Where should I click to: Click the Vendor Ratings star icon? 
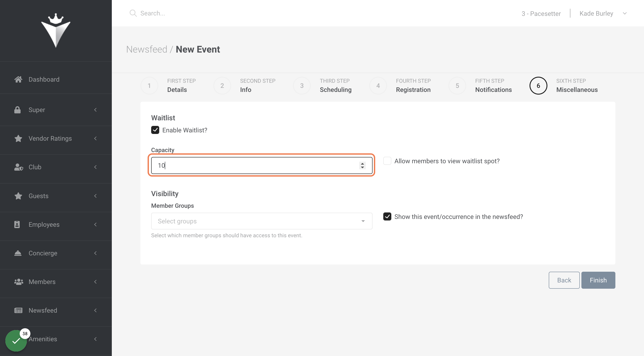click(18, 138)
